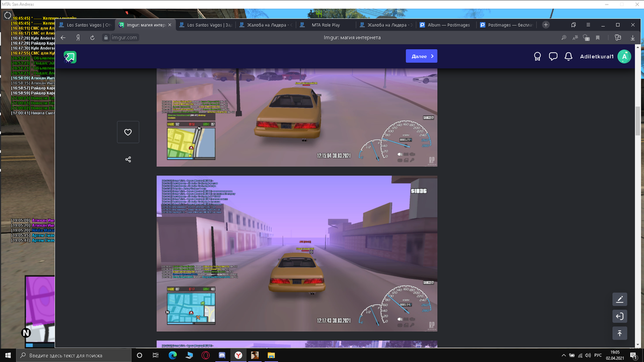This screenshot has height=362, width=644.
Task: Click the Далее button
Action: point(422,56)
